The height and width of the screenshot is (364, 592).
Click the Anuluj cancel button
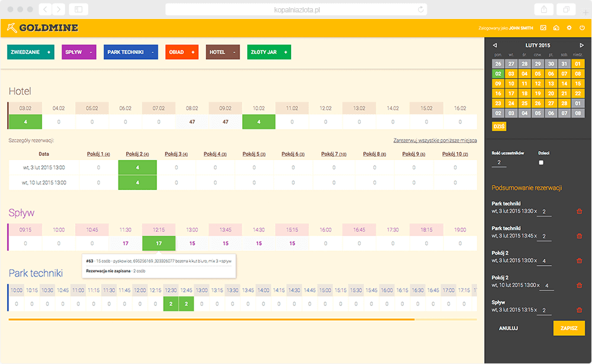[509, 328]
